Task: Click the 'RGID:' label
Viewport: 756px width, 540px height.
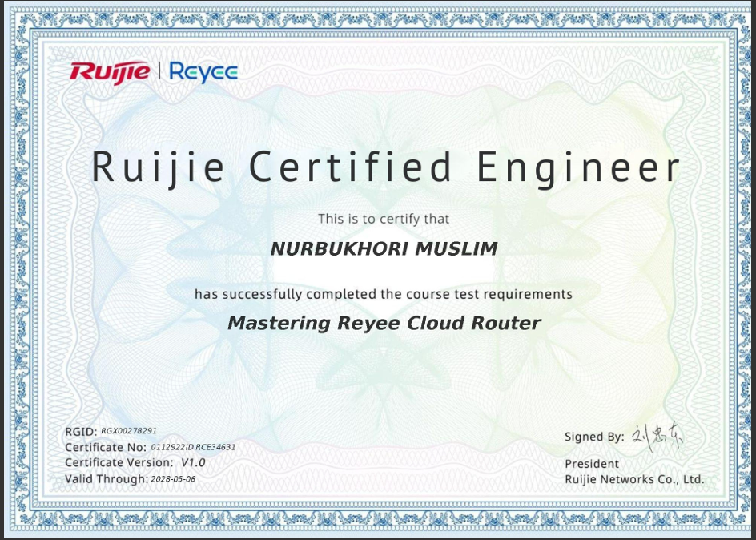Action: pos(81,432)
